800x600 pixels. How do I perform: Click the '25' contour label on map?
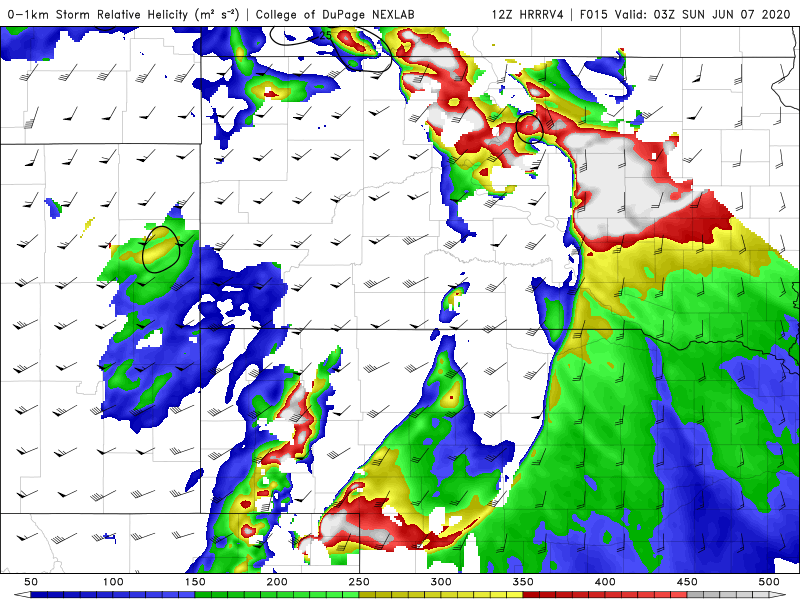tap(325, 35)
